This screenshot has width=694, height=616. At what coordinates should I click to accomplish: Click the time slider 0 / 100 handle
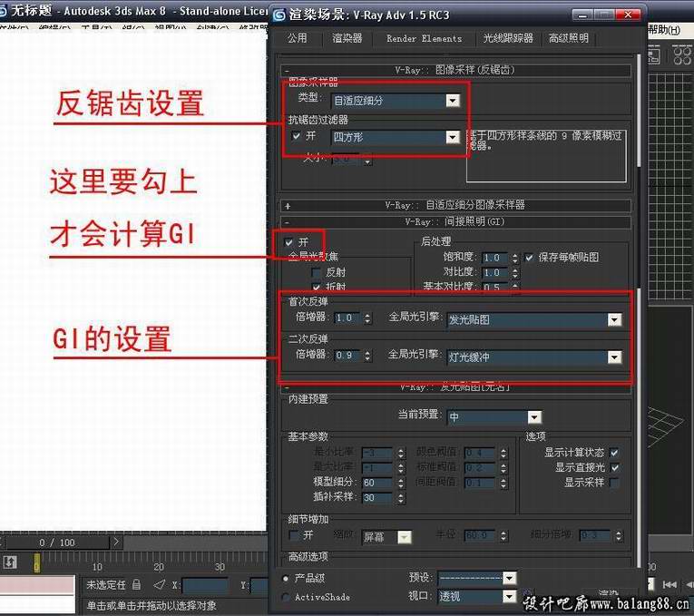57,543
